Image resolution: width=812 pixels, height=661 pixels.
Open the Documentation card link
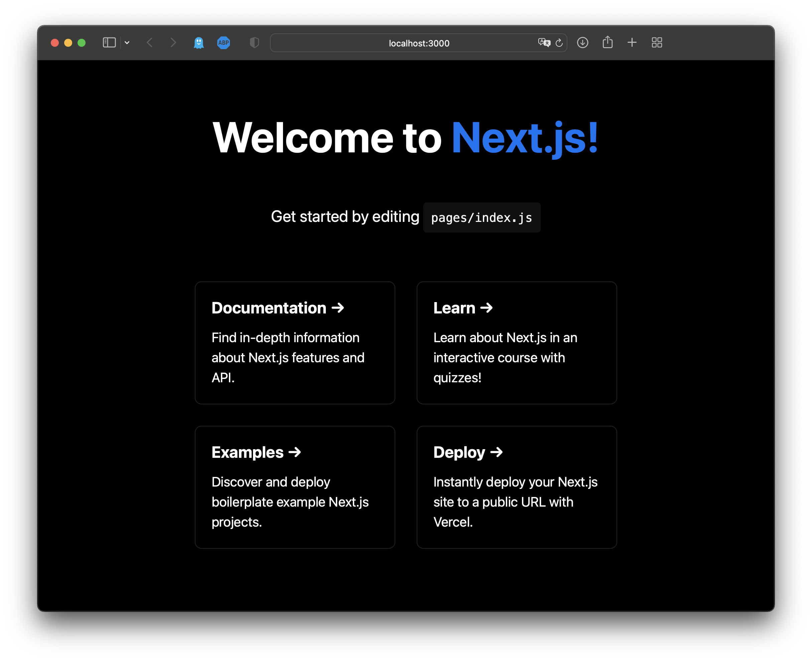295,343
